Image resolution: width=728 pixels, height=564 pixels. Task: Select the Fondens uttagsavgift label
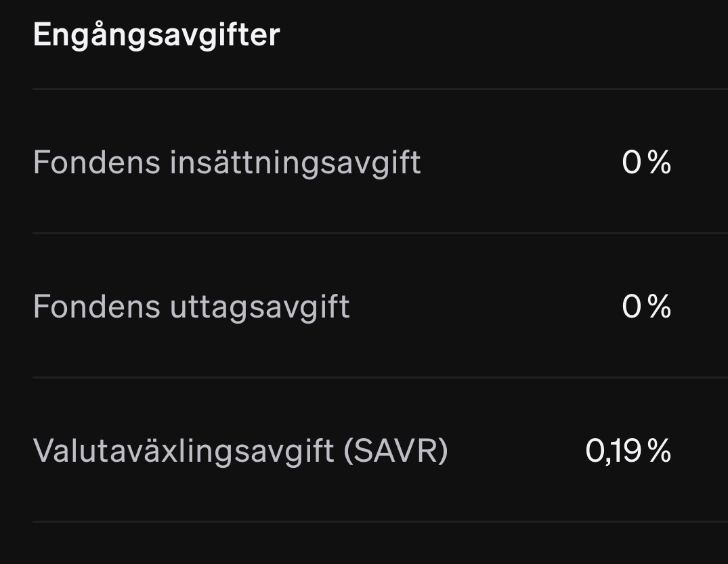click(191, 307)
